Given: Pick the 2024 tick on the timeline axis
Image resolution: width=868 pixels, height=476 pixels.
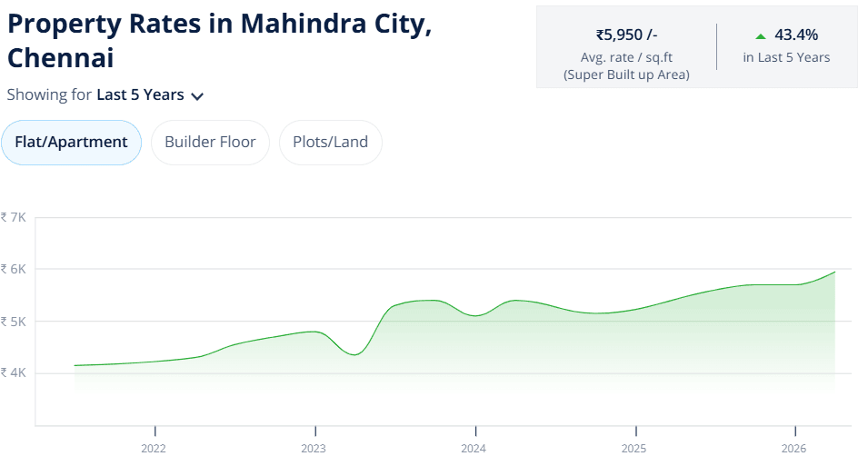Looking at the screenshot, I should (x=474, y=449).
